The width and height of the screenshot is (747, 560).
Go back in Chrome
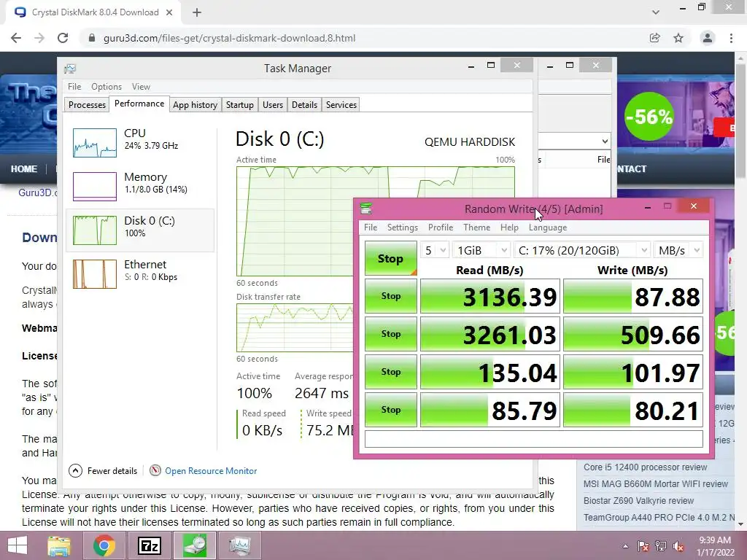16,38
